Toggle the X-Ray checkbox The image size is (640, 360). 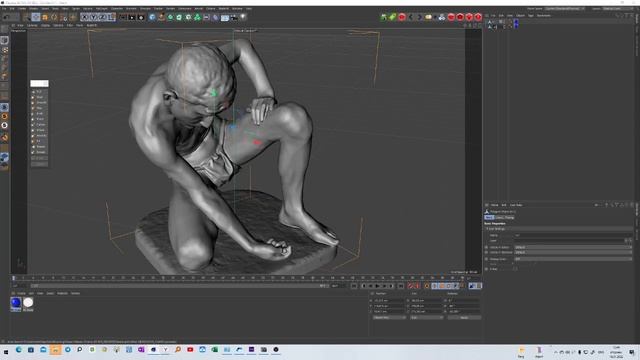515,269
